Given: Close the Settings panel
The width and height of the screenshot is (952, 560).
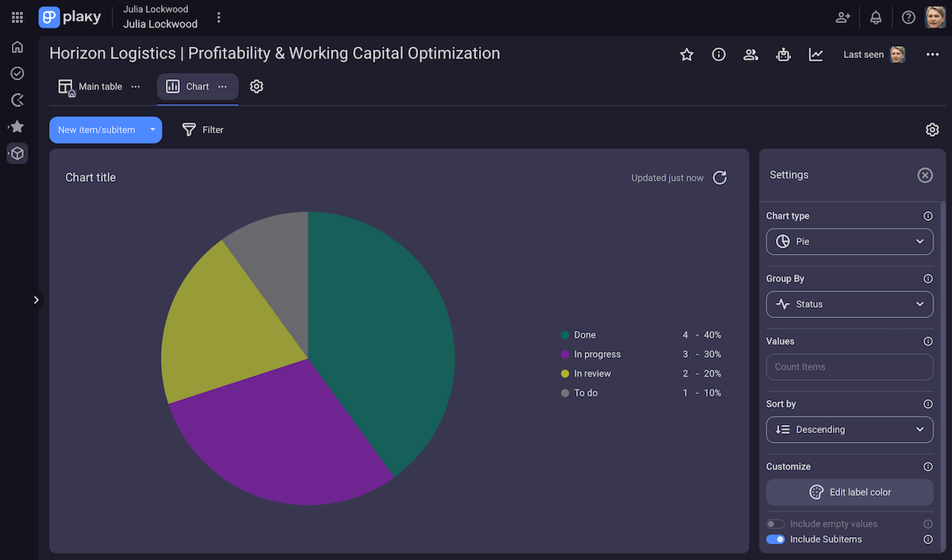Looking at the screenshot, I should pos(925,175).
